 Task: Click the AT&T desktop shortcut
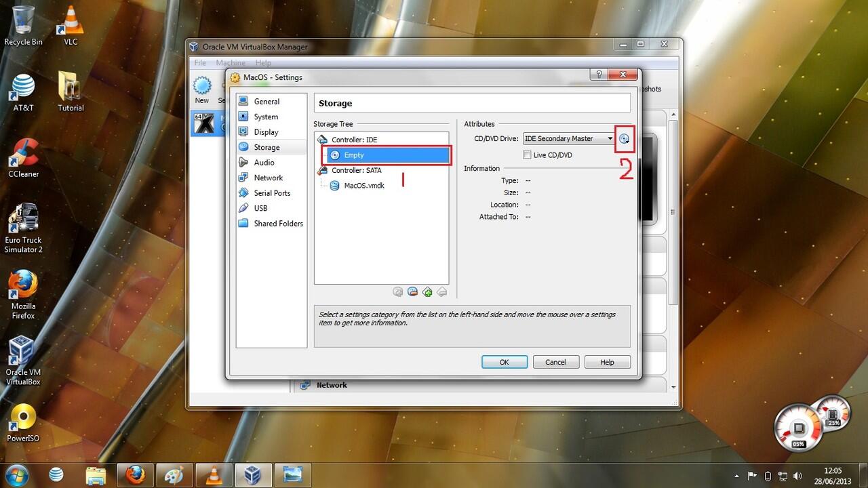tap(24, 93)
